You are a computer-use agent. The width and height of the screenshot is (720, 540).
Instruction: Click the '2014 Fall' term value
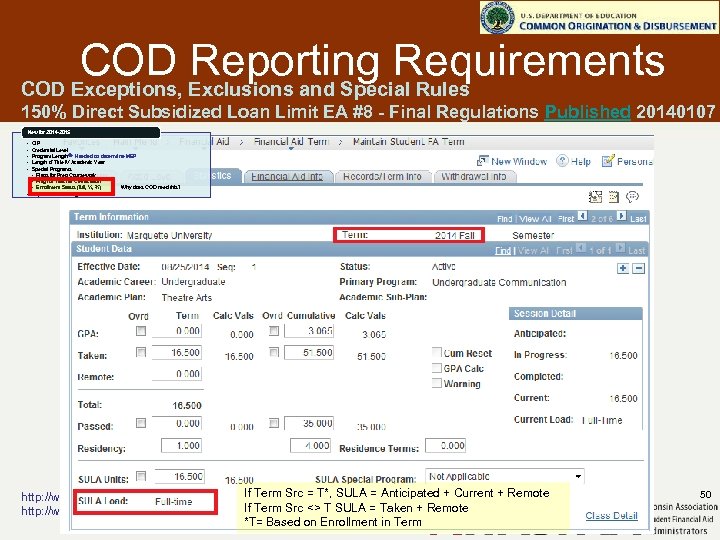click(x=455, y=236)
